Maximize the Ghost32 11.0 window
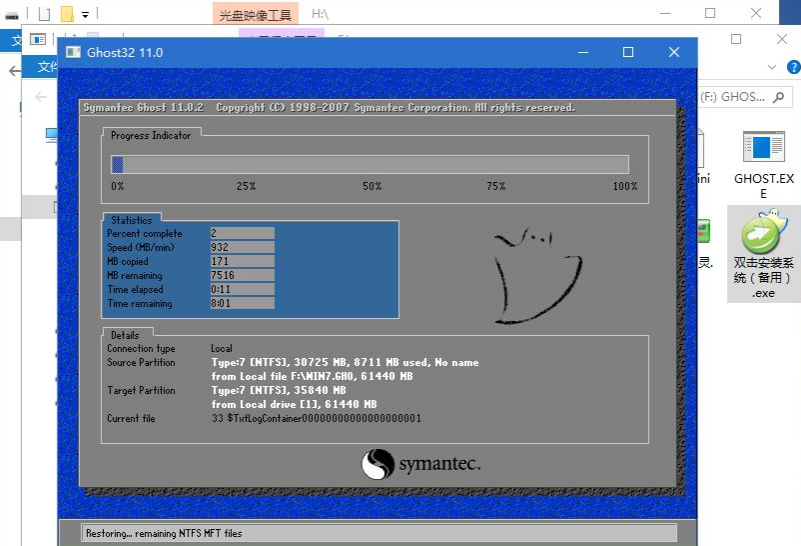 628,52
